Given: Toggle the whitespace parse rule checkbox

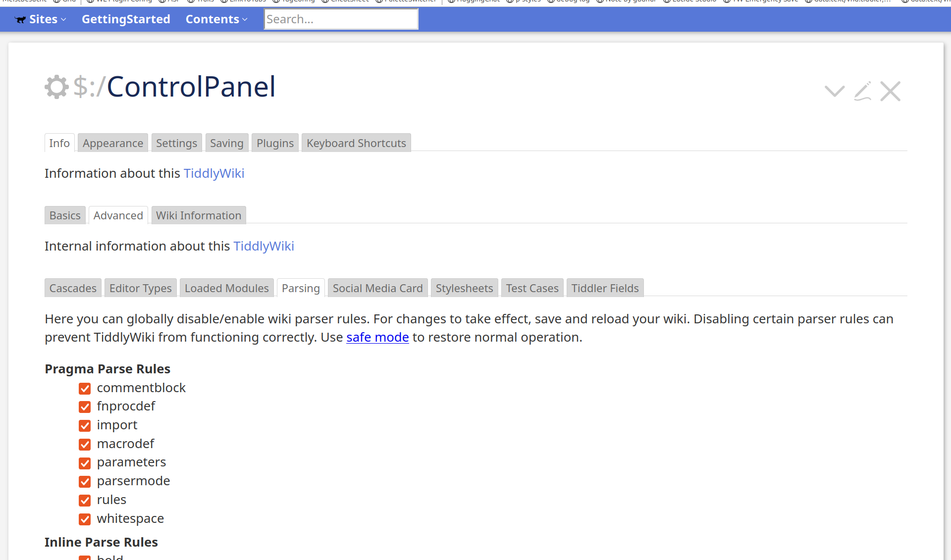Looking at the screenshot, I should [85, 519].
